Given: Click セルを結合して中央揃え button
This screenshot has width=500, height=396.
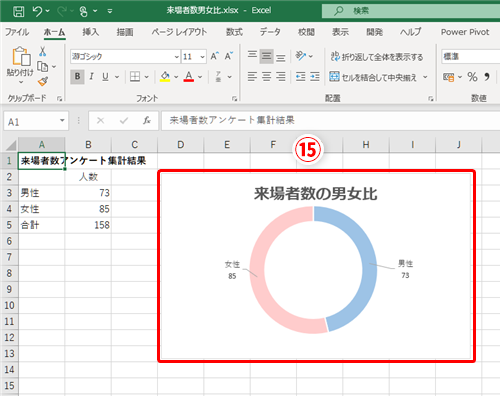Looking at the screenshot, I should (x=373, y=77).
